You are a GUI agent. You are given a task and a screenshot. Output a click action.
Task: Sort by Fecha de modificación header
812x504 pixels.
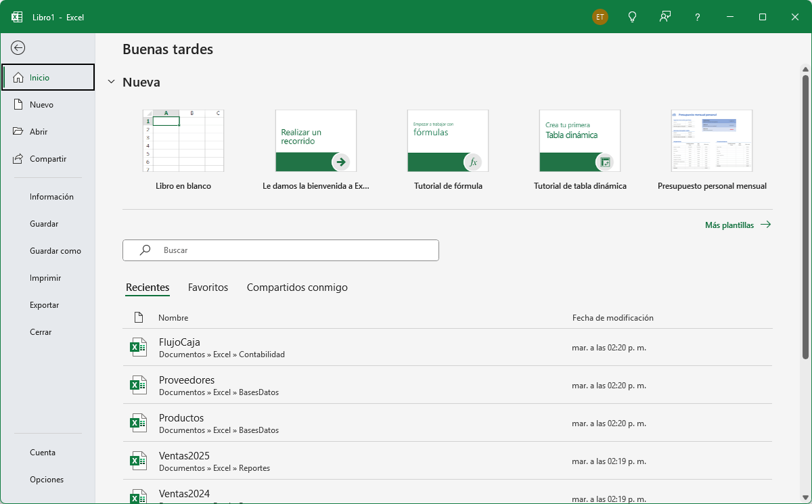click(613, 317)
